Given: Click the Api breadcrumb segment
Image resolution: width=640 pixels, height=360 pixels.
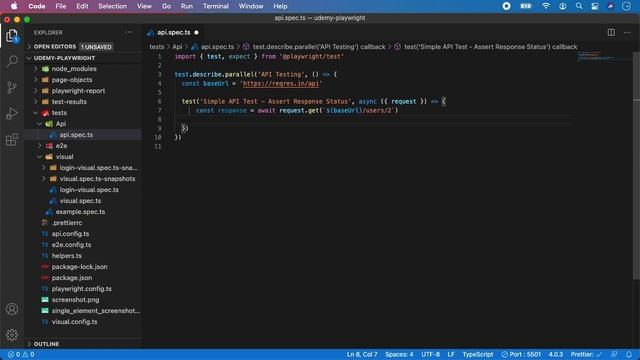Looking at the screenshot, I should coord(177,47).
